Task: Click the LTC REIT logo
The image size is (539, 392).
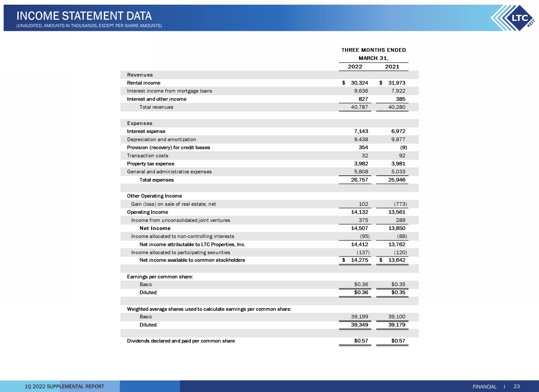Action: (513, 18)
